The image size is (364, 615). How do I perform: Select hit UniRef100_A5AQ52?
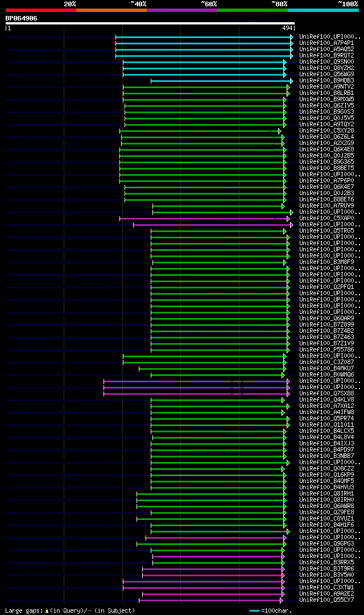click(326, 49)
